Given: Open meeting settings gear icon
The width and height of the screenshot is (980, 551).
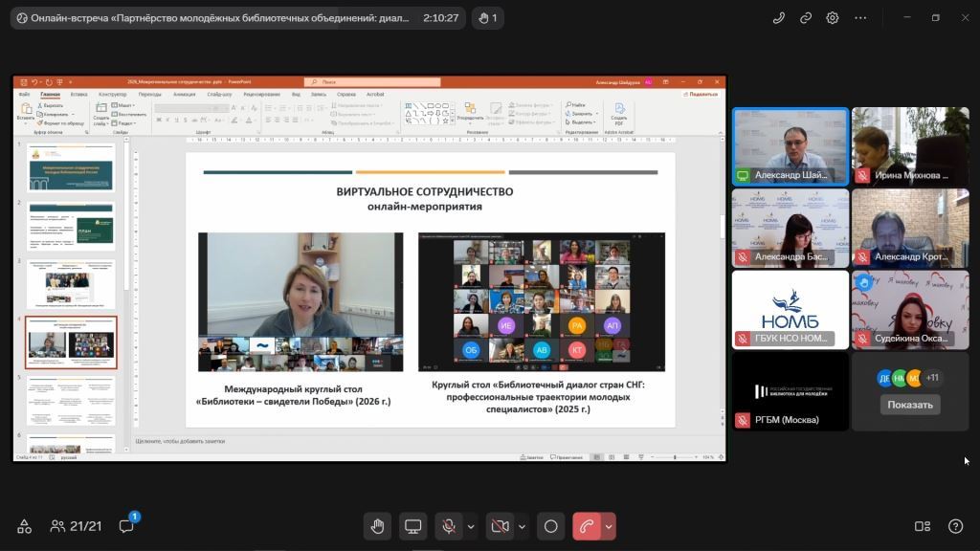Looking at the screenshot, I should pyautogui.click(x=833, y=18).
